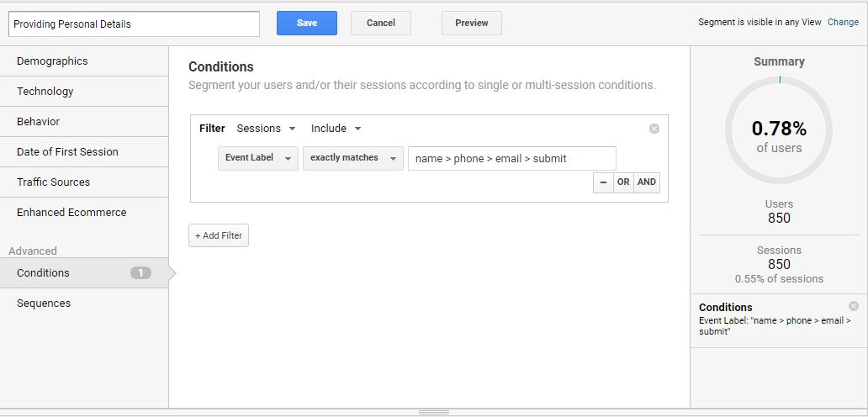
Task: Click the minus button to remove condition
Action: [603, 182]
